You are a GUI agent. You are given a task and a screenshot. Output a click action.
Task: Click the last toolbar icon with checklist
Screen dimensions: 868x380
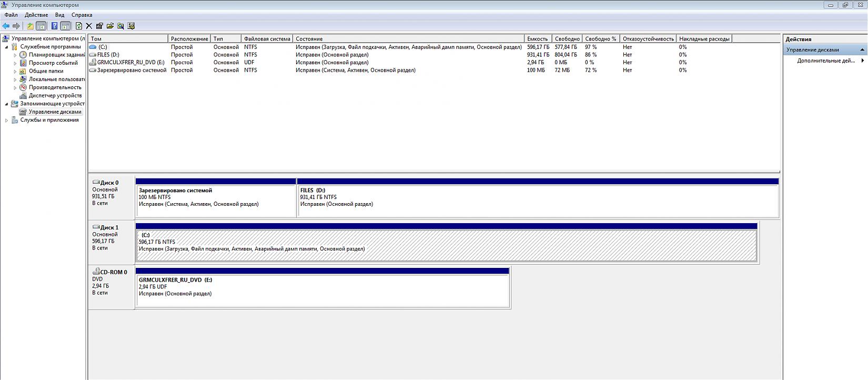(x=131, y=26)
